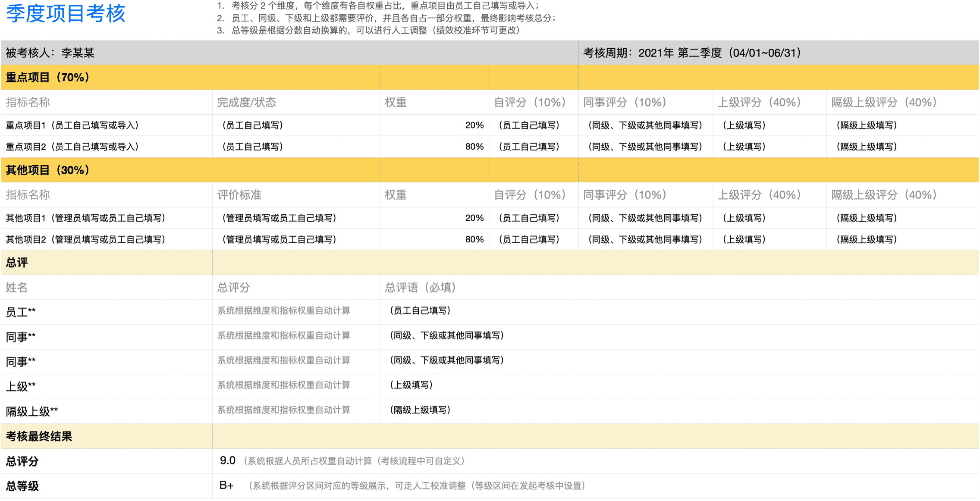This screenshot has height=501, width=980.
Task: Select the 隔级上级** name cell
Action: [x=107, y=411]
